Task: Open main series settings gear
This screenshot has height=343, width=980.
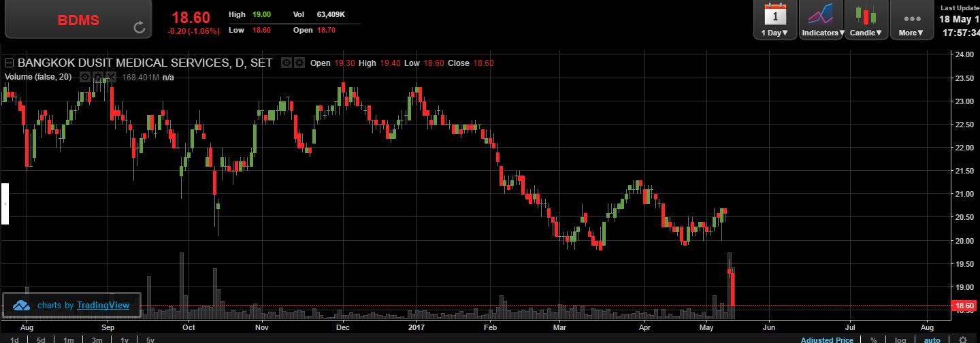Action: tap(298, 63)
